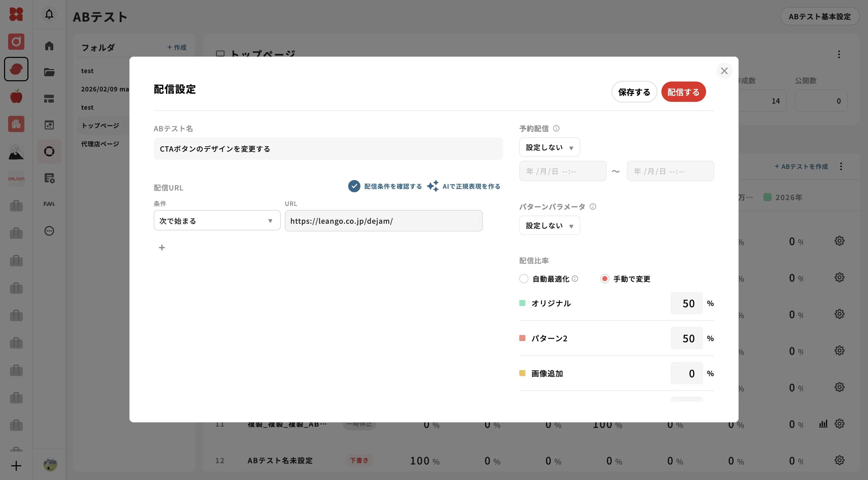Click the four-petal app logo

pyautogui.click(x=16, y=14)
